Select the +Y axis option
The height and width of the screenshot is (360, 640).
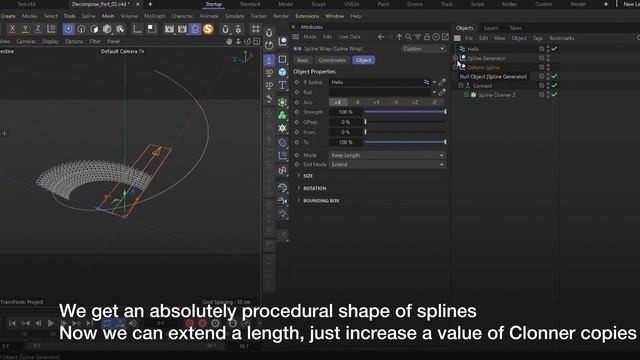pyautogui.click(x=376, y=102)
